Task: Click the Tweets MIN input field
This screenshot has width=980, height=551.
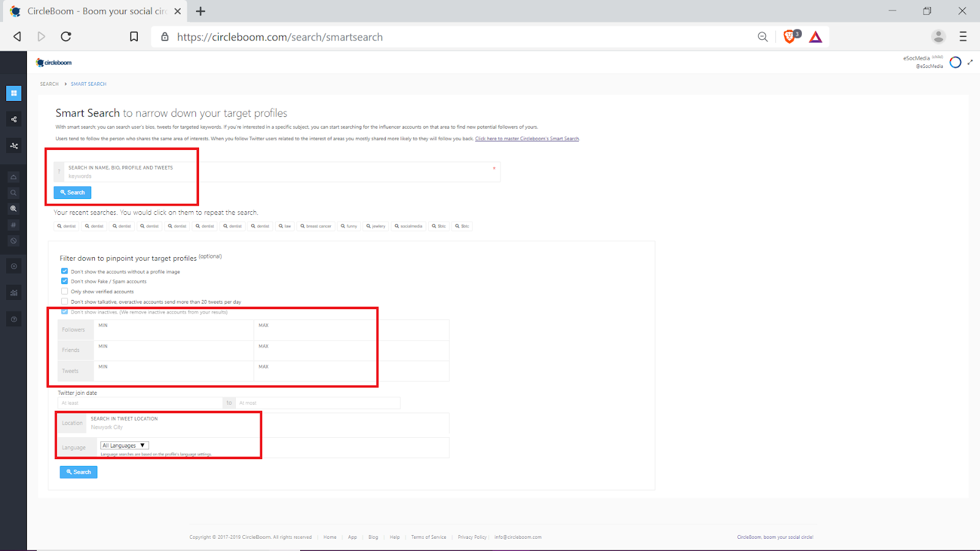Action: click(x=174, y=371)
